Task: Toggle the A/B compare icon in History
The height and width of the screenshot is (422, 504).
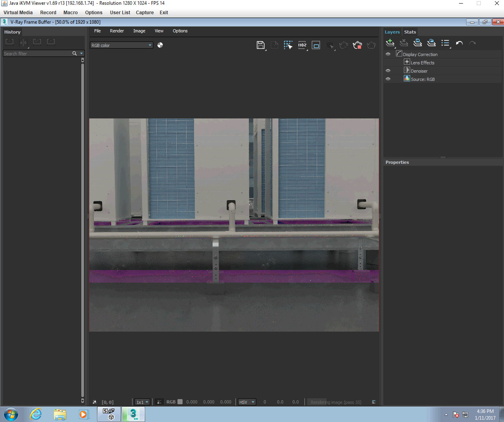Action: [23, 42]
